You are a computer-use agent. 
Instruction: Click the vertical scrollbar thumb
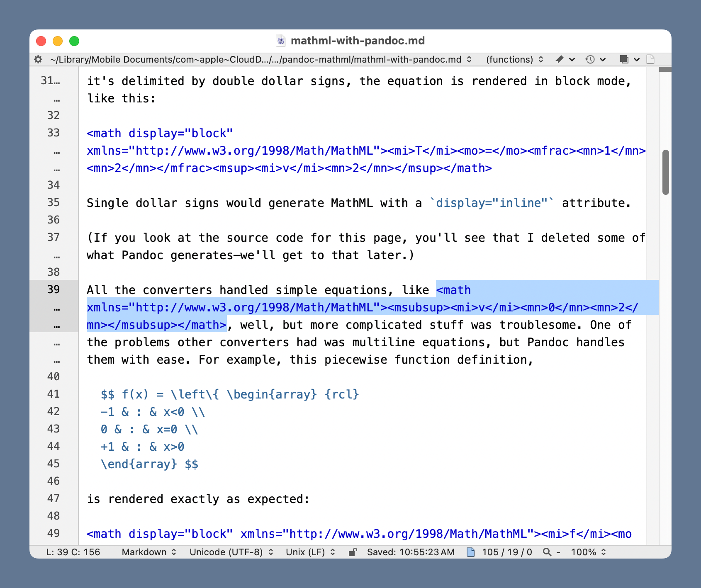click(665, 172)
